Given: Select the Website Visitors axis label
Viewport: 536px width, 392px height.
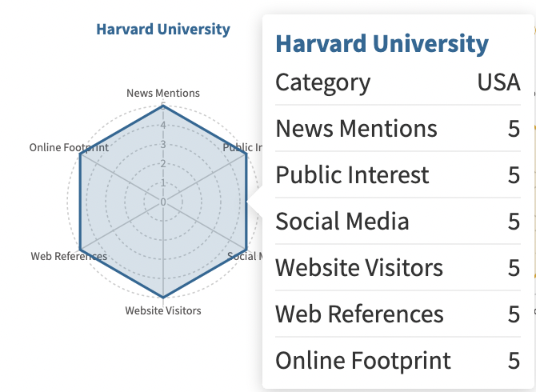Looking at the screenshot, I should (x=163, y=310).
